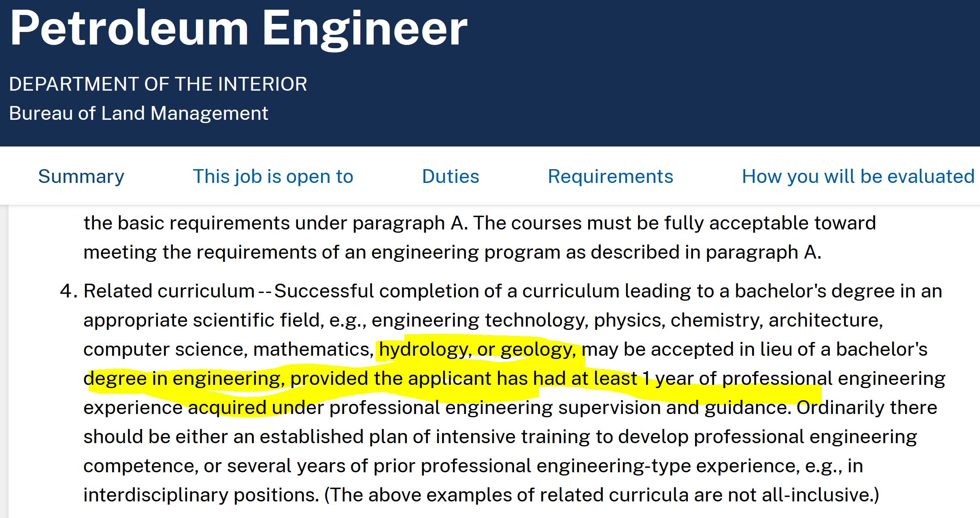
Task: Click the 'interdisciplinary positions' phrase
Action: click(x=201, y=495)
